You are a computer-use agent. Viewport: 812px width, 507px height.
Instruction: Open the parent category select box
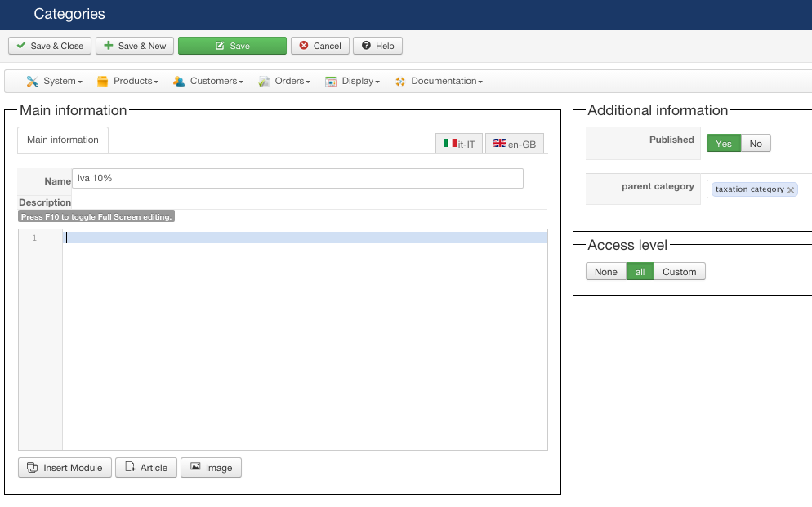point(759,189)
